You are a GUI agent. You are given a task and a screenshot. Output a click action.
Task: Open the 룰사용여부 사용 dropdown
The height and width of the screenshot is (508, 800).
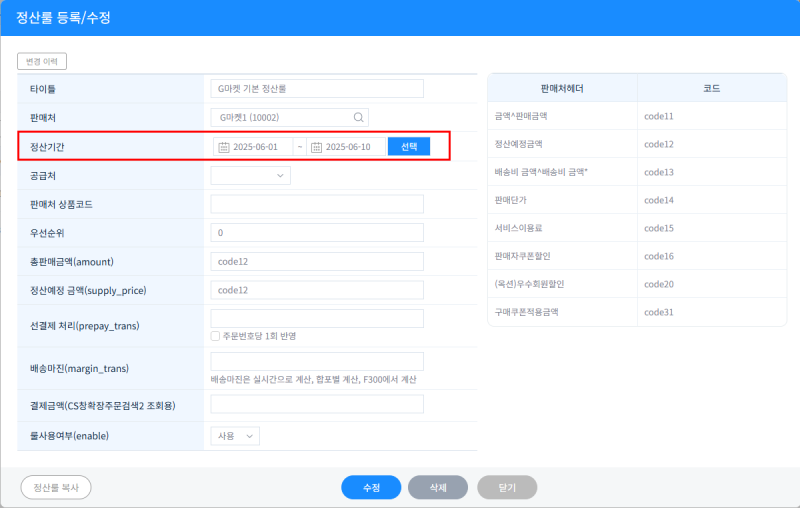click(235, 436)
